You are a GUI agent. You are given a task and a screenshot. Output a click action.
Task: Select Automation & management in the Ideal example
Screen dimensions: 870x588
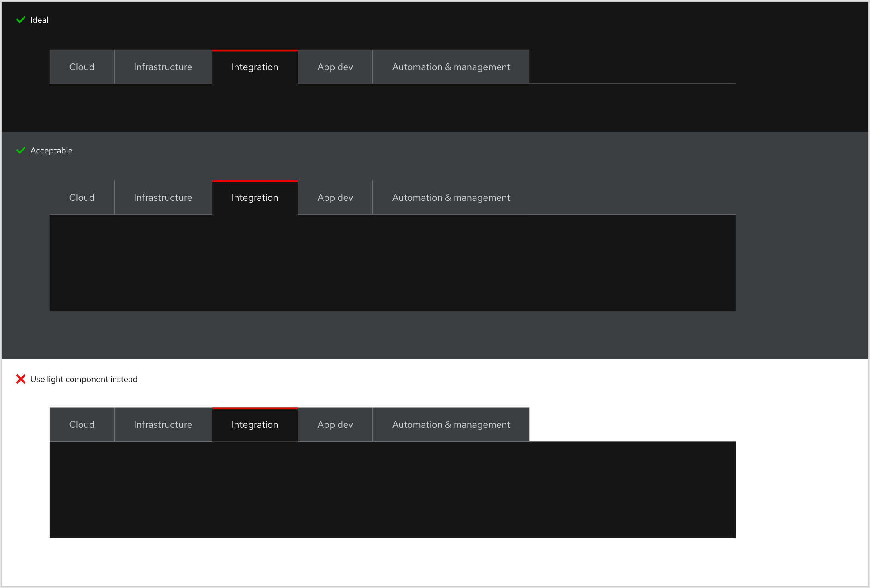451,67
